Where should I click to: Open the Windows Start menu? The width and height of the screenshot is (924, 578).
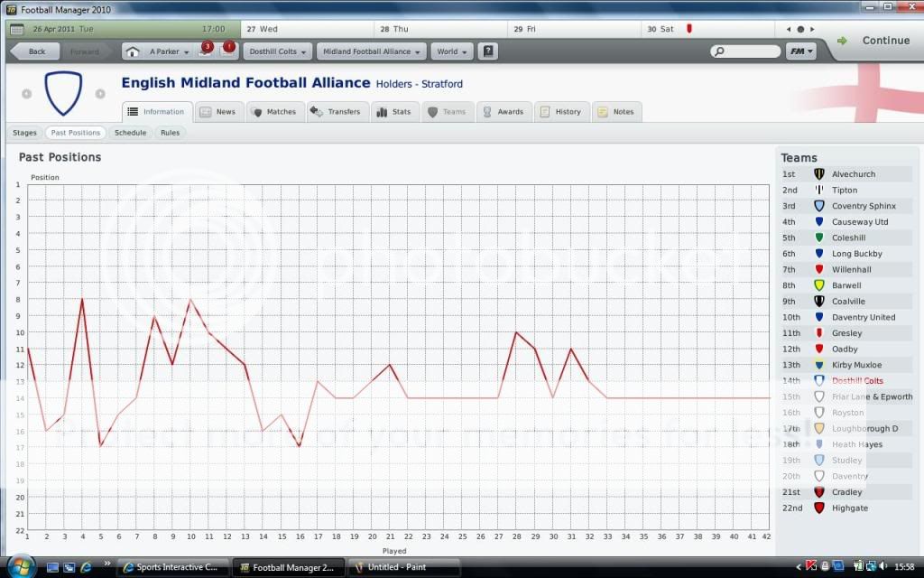pos(20,567)
